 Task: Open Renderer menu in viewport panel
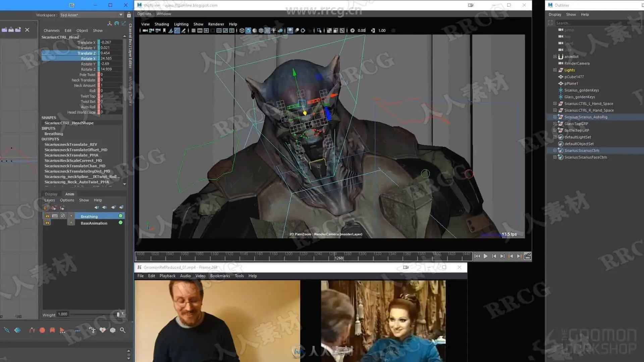point(216,24)
